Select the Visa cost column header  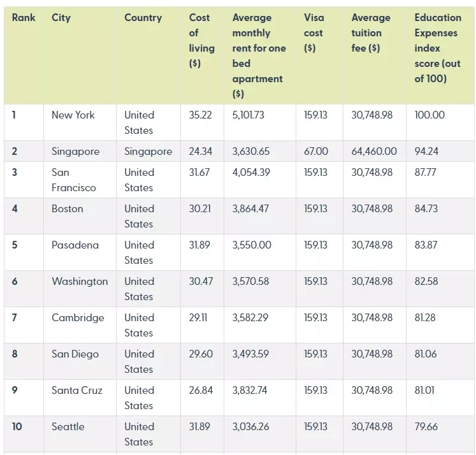tap(314, 32)
